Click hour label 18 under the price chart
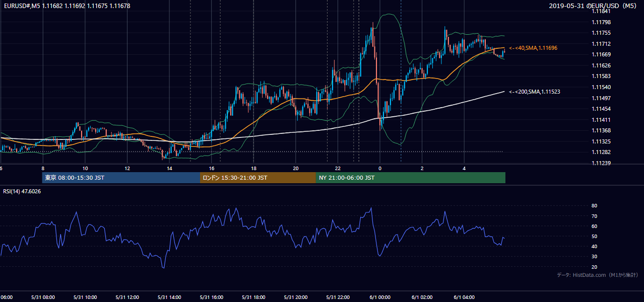Viewport: 644px width, 302px height. pos(254,169)
